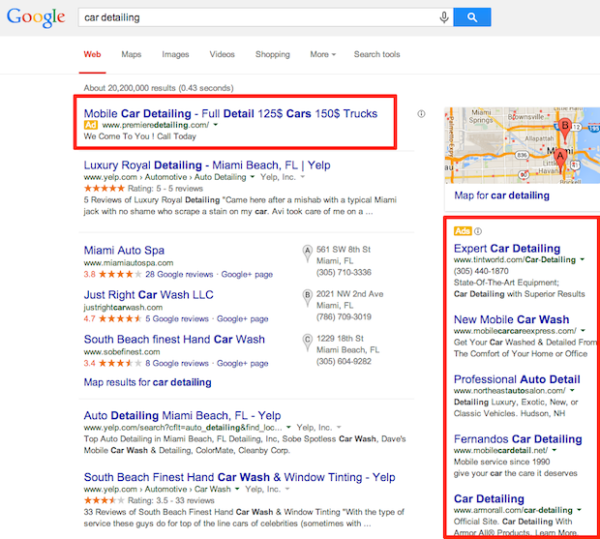Click the microphone voice search icon
600x539 pixels.
click(444, 17)
